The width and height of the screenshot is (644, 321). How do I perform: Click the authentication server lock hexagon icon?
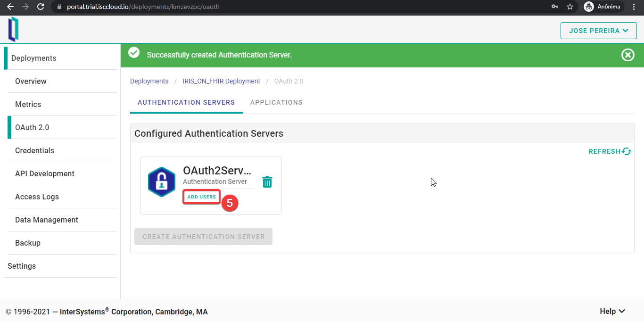162,181
